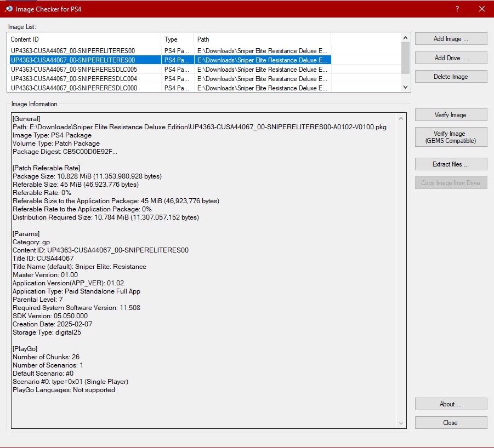The width and height of the screenshot is (494, 448).
Task: Click the Delete Image button
Action: click(x=451, y=77)
